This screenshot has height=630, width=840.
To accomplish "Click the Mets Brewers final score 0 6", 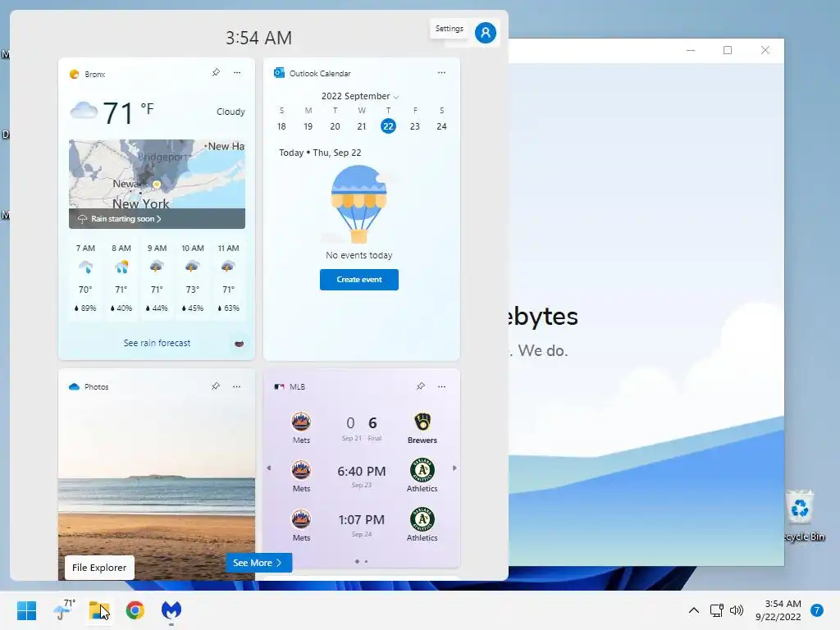I will [x=362, y=423].
